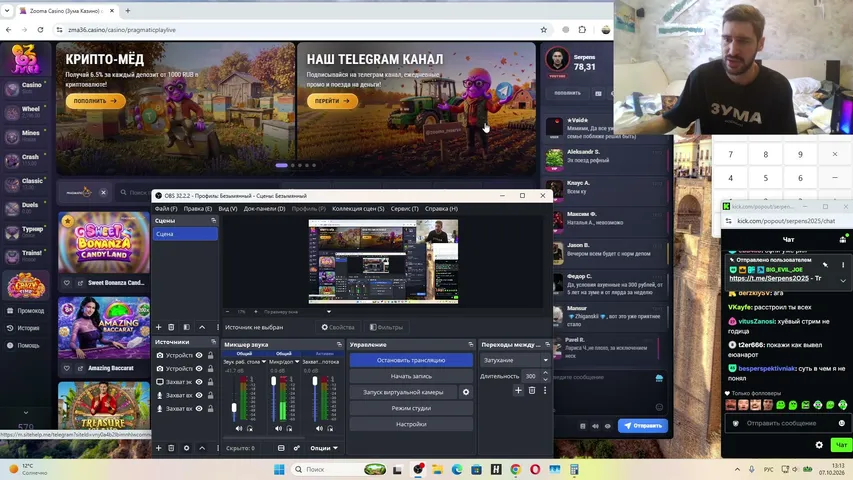Expand casino sidebar chevron below Помощь
Image resolution: width=853 pixels, height=480 pixels.
(26, 413)
